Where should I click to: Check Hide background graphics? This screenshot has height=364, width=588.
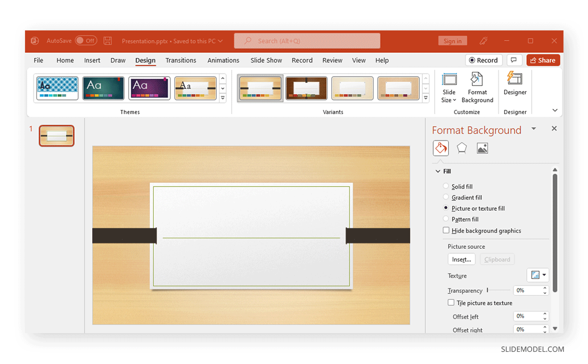(x=446, y=230)
